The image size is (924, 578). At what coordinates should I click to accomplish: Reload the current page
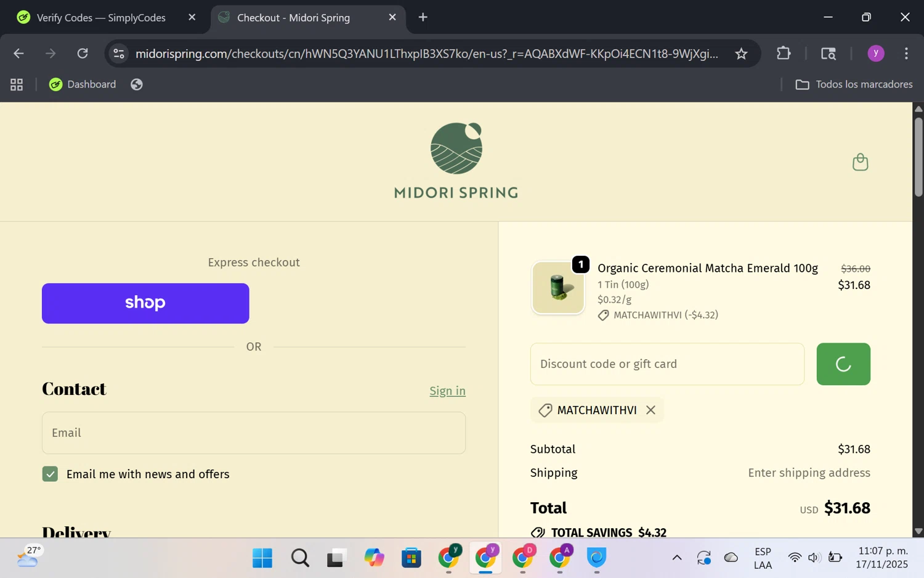[83, 54]
